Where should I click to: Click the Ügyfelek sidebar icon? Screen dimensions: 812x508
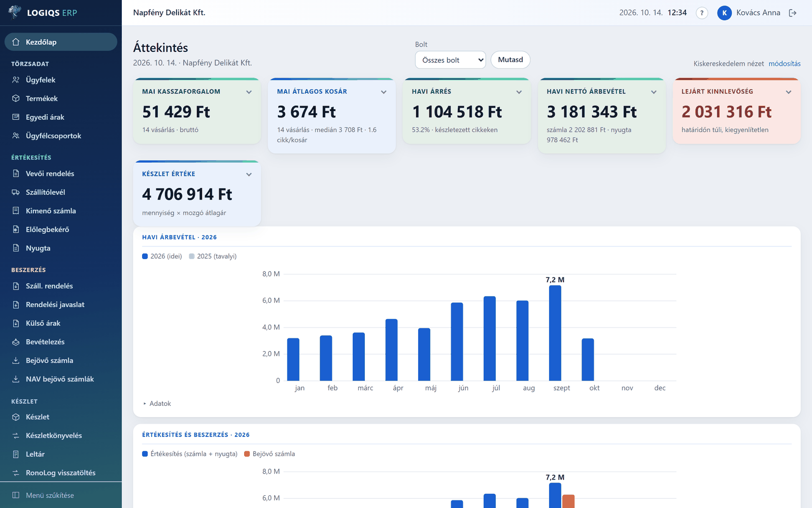16,80
